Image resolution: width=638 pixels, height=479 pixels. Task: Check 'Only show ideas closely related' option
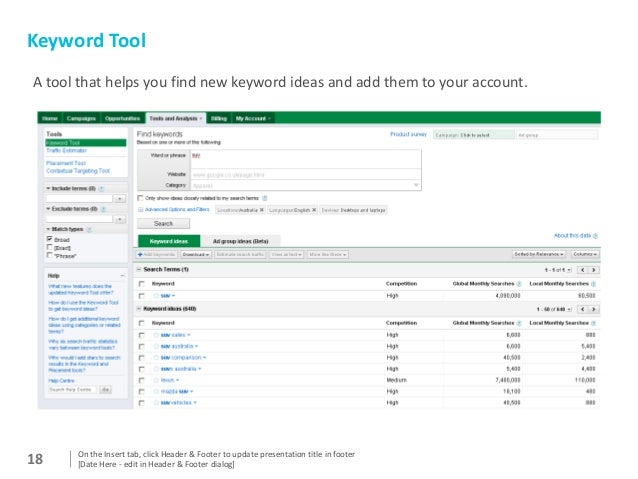(139, 198)
